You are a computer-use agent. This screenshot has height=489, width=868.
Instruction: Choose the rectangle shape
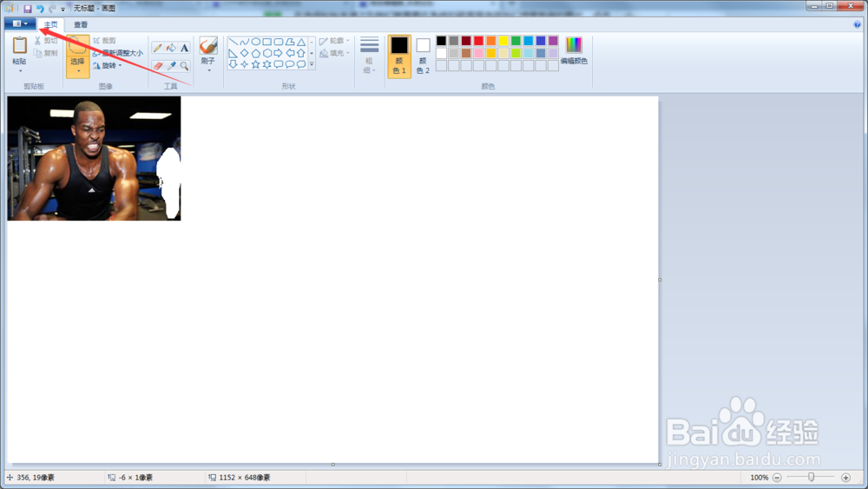click(266, 42)
